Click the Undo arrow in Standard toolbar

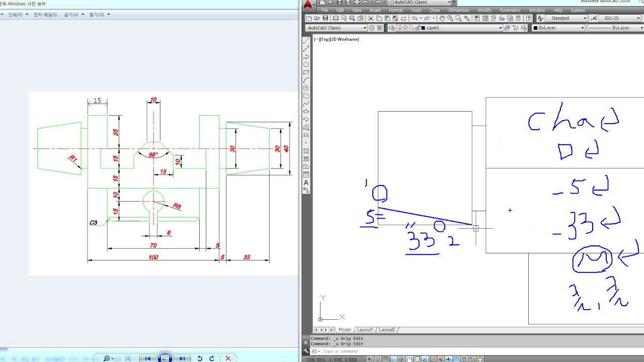414,18
